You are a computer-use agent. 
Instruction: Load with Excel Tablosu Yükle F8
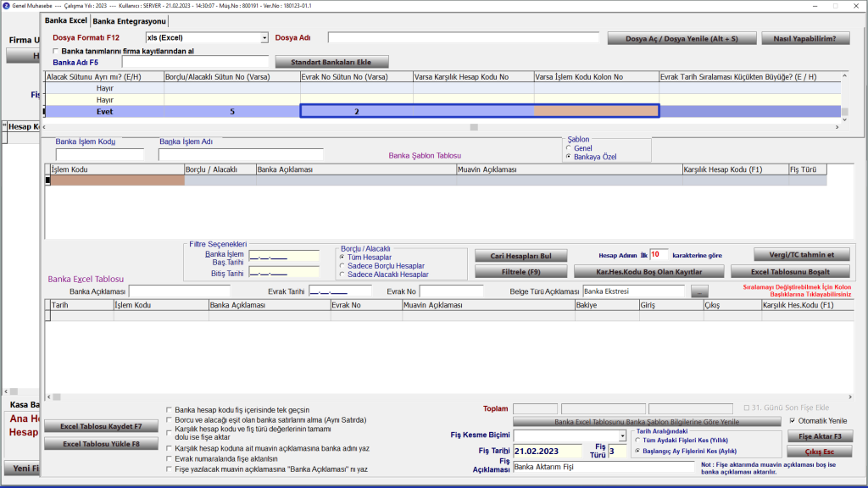101,444
